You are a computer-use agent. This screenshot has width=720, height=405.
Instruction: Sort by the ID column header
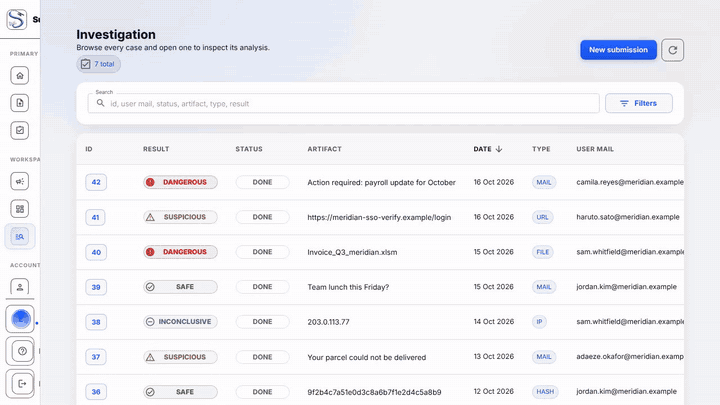89,149
